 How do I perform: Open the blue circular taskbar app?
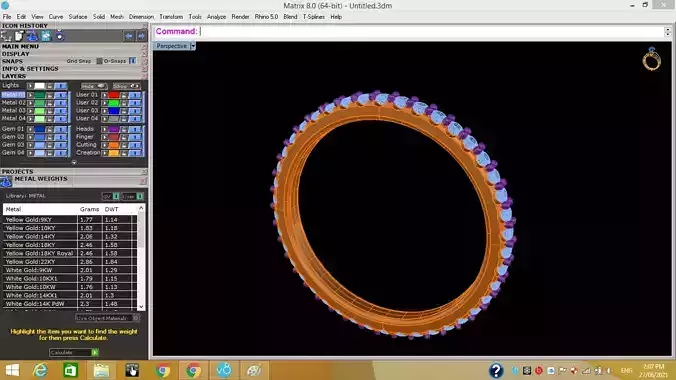[224, 371]
